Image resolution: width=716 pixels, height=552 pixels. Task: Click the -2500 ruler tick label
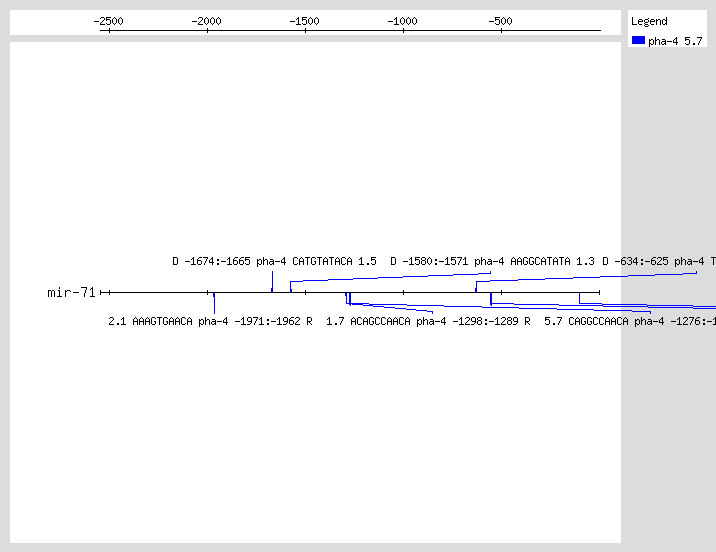(x=107, y=21)
